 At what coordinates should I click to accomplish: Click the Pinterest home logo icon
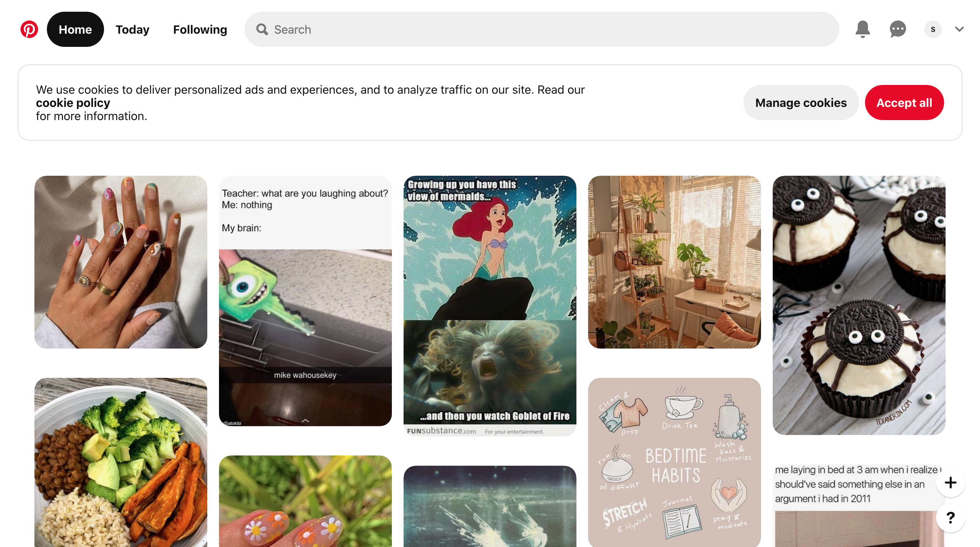coord(28,29)
